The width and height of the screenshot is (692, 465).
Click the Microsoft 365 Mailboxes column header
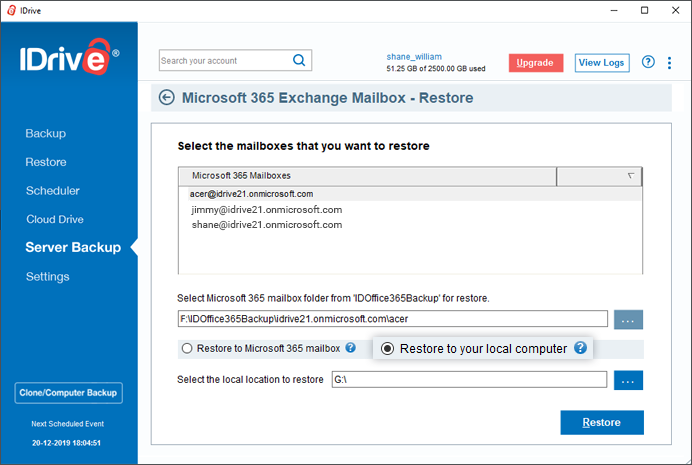click(367, 176)
